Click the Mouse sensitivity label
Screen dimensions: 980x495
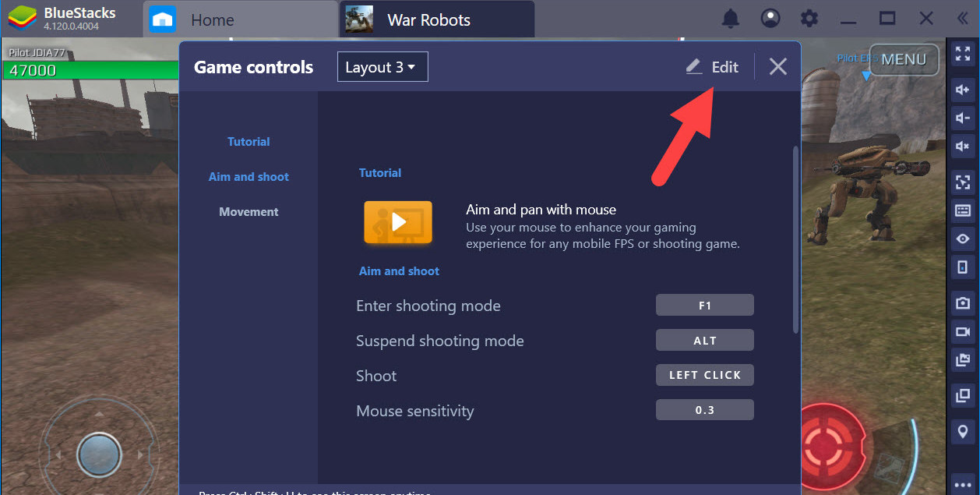(x=415, y=411)
